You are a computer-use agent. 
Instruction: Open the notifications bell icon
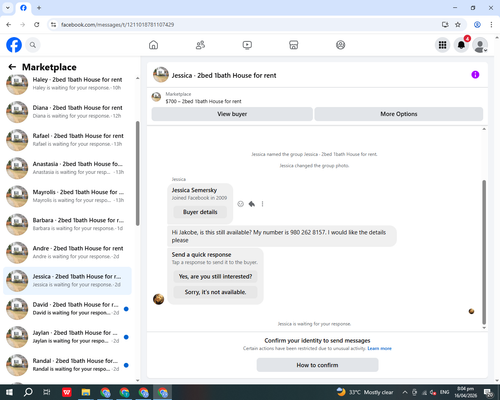tap(461, 45)
